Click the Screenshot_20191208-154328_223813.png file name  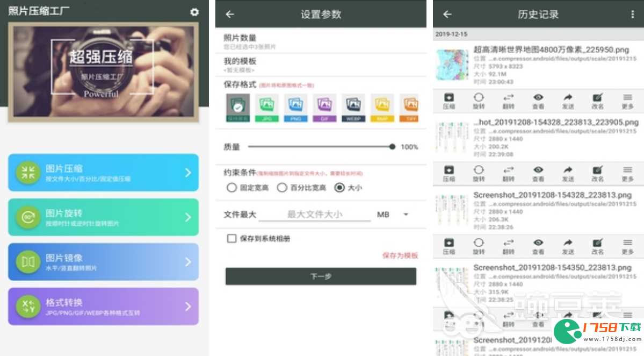552,195
